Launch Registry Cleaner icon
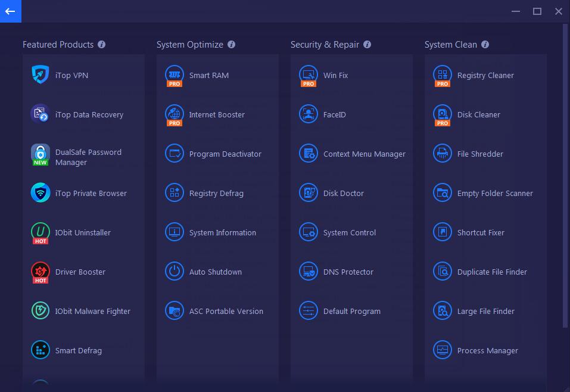This screenshot has width=570, height=392. [x=443, y=76]
